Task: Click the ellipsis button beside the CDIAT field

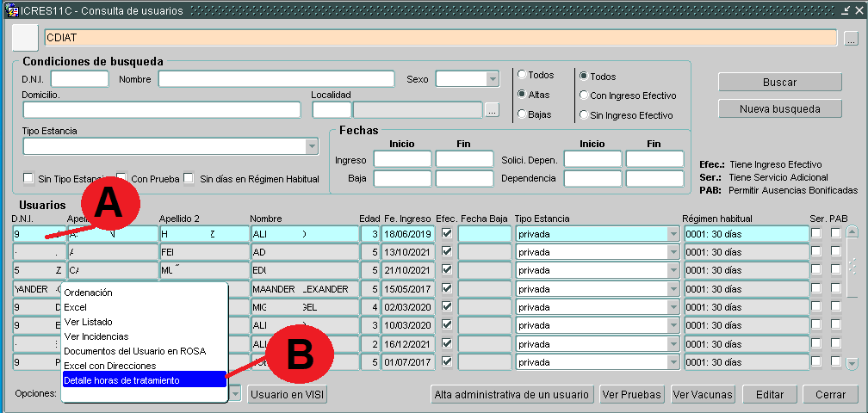Action: [851, 39]
